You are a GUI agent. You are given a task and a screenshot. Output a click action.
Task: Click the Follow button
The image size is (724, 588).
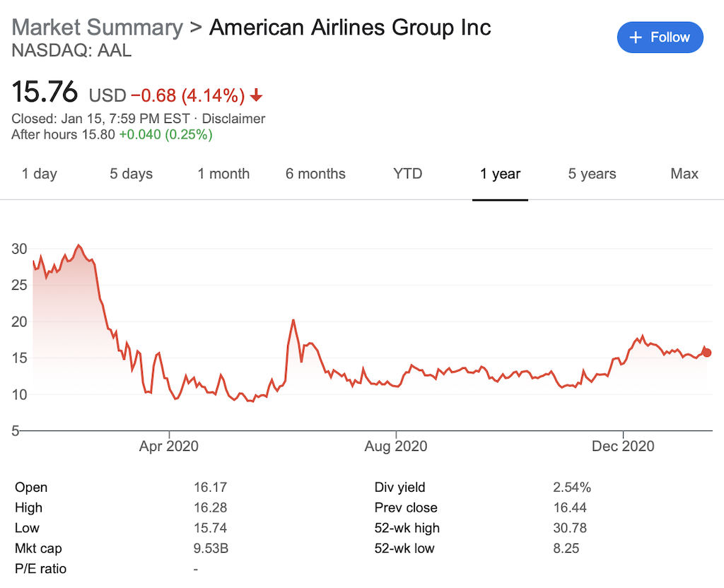pos(660,37)
